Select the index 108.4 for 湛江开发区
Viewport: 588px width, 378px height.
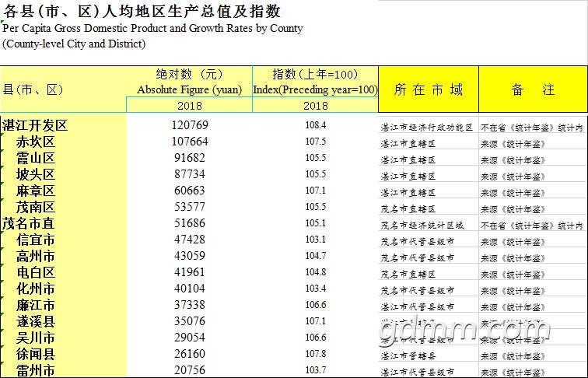click(x=316, y=125)
